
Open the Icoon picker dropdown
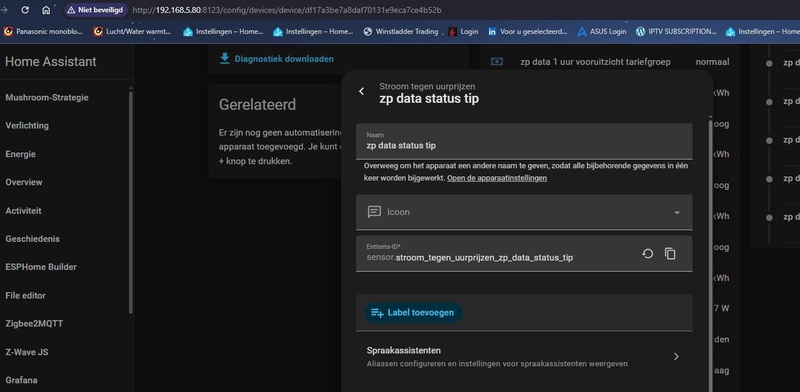pos(524,212)
